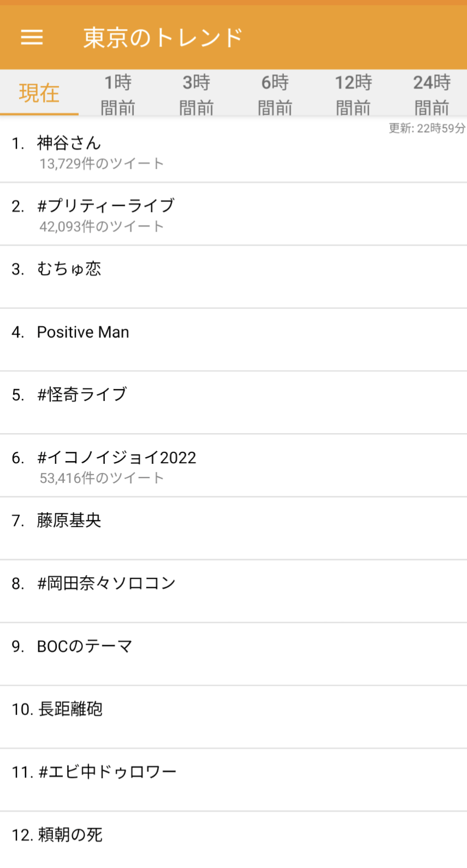Tap the むちゅ恋 trend entry
This screenshot has width=467, height=868.
pyautogui.click(x=69, y=269)
